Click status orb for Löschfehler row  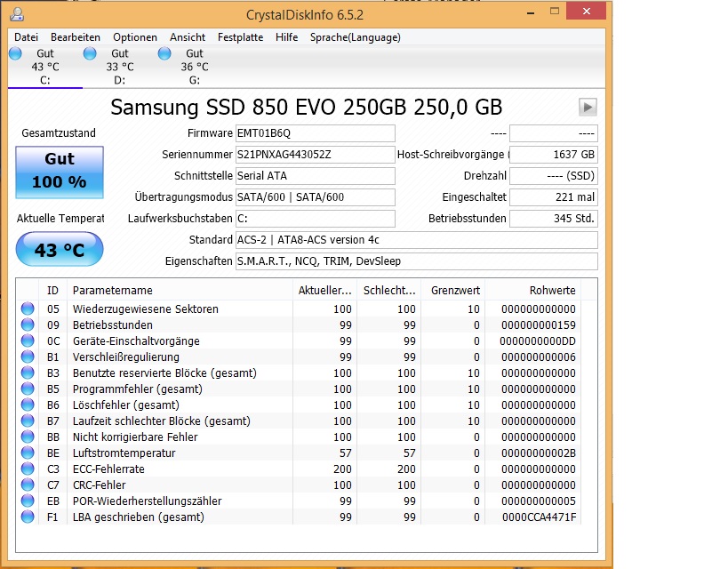tap(28, 405)
